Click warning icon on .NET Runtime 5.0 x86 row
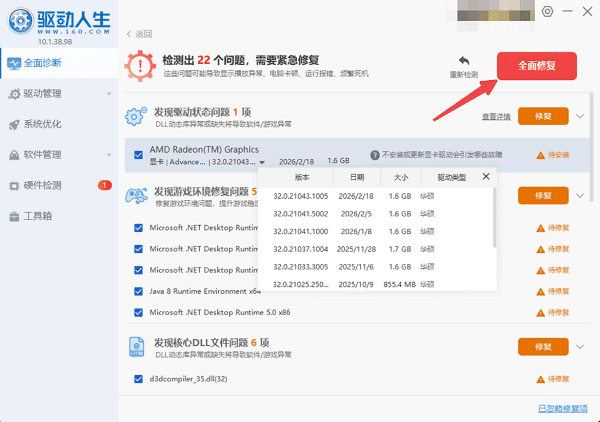 pyautogui.click(x=540, y=313)
